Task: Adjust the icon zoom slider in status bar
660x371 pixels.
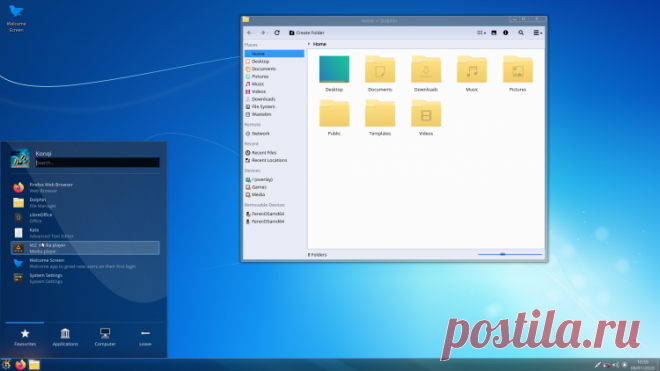Action: pos(510,254)
